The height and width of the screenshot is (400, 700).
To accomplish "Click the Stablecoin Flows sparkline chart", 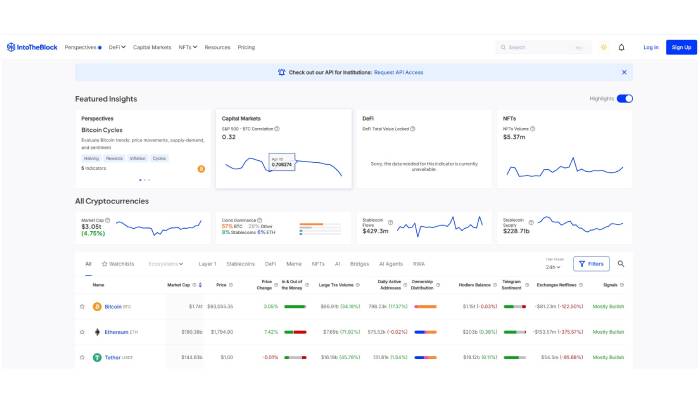I will [440, 226].
